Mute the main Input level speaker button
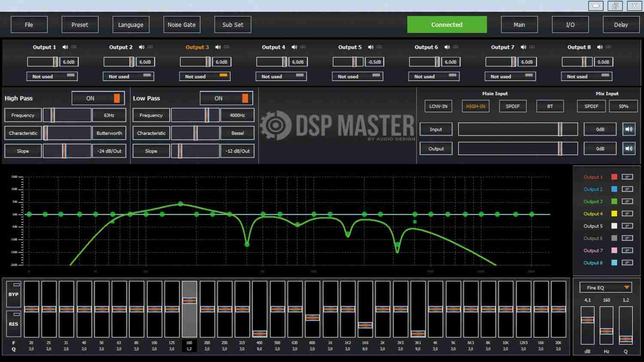Screen dimensions: 644x362 pyautogui.click(x=629, y=129)
